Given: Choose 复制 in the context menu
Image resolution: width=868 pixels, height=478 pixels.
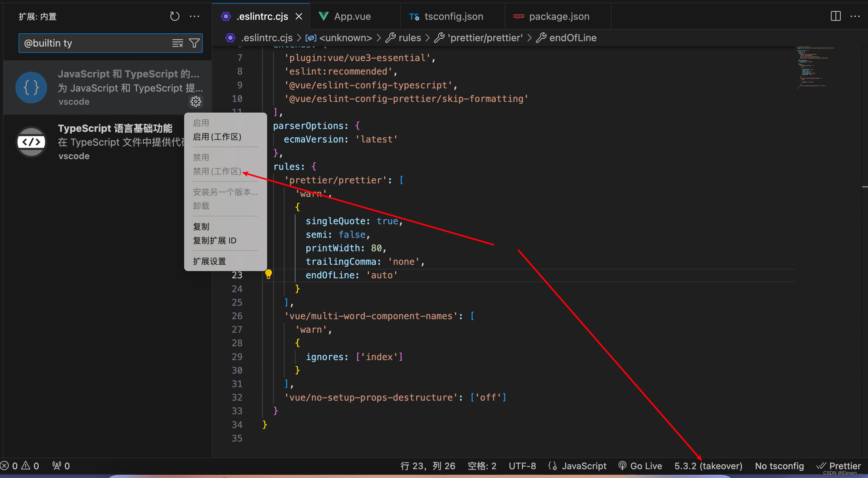Looking at the screenshot, I should click(201, 226).
